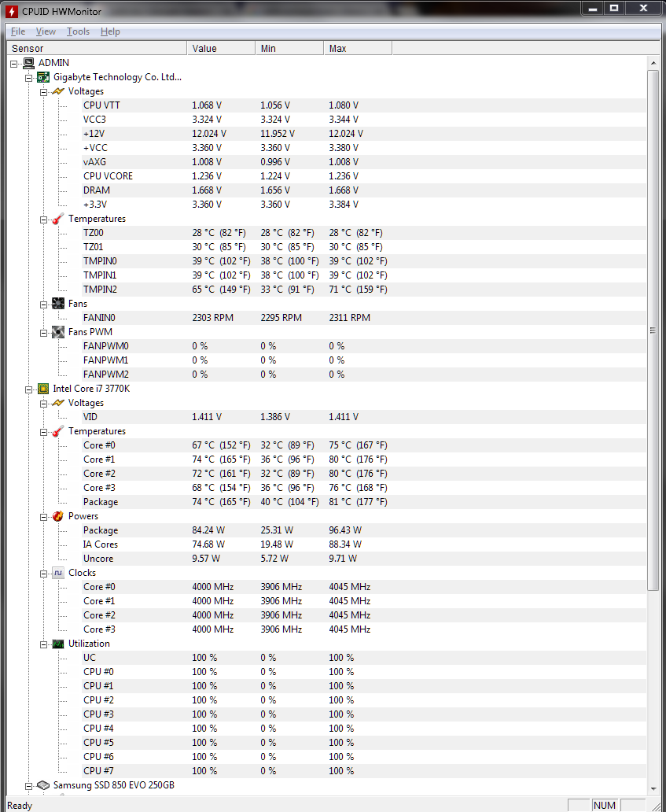
Task: Select the Gigabyte motherboard icon
Action: pos(43,77)
